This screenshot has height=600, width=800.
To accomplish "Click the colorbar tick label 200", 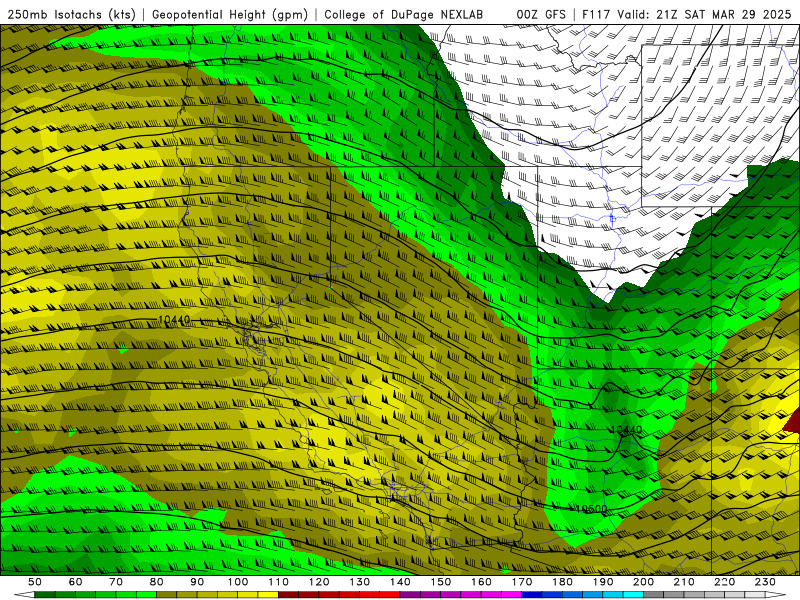I will click(x=643, y=582).
